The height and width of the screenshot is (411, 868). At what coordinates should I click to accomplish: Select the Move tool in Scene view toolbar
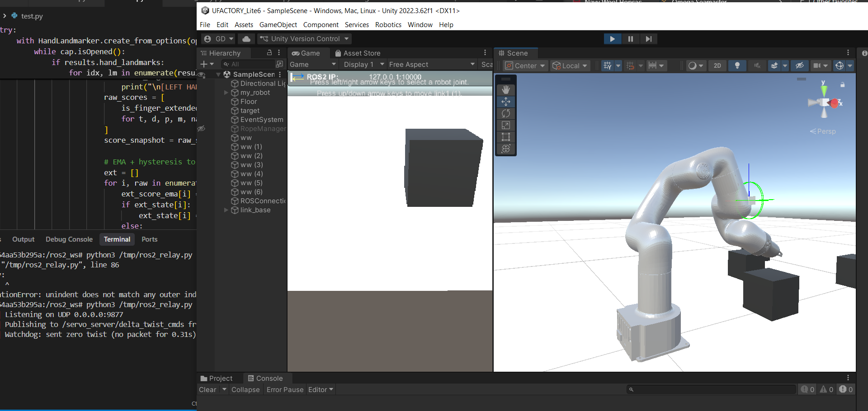coord(506,102)
